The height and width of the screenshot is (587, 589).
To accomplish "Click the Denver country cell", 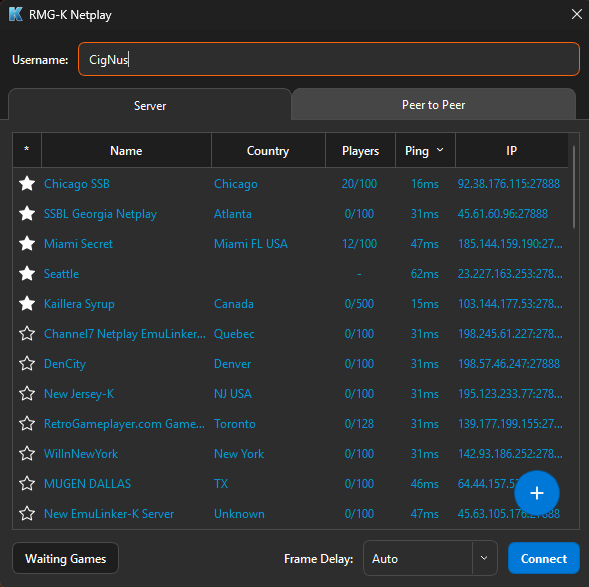I will pyautogui.click(x=232, y=364).
